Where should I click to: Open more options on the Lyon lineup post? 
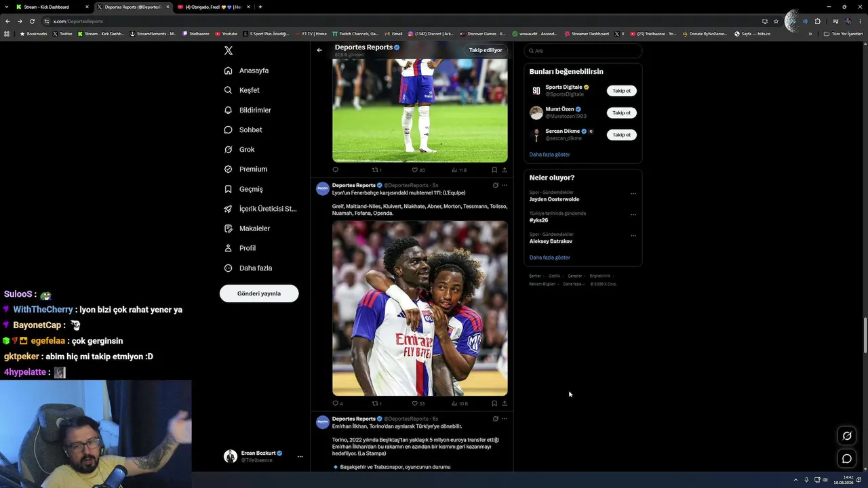coord(505,185)
